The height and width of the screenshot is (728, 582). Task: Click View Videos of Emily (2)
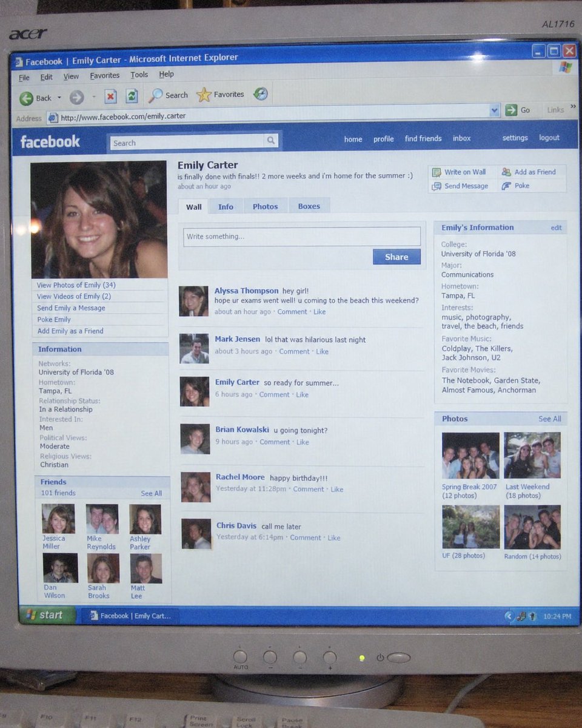[x=74, y=297]
